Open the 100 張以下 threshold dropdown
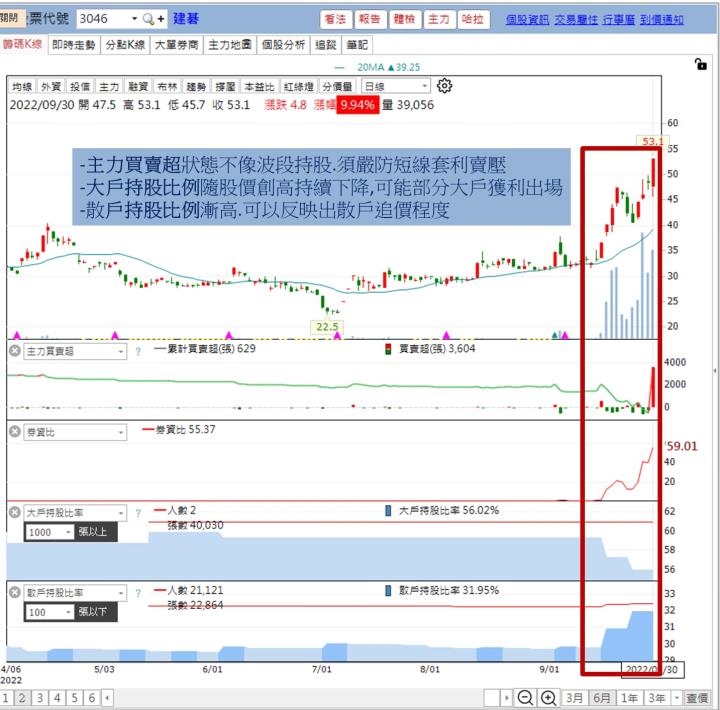Image resolution: width=720 pixels, height=710 pixels. [50, 612]
